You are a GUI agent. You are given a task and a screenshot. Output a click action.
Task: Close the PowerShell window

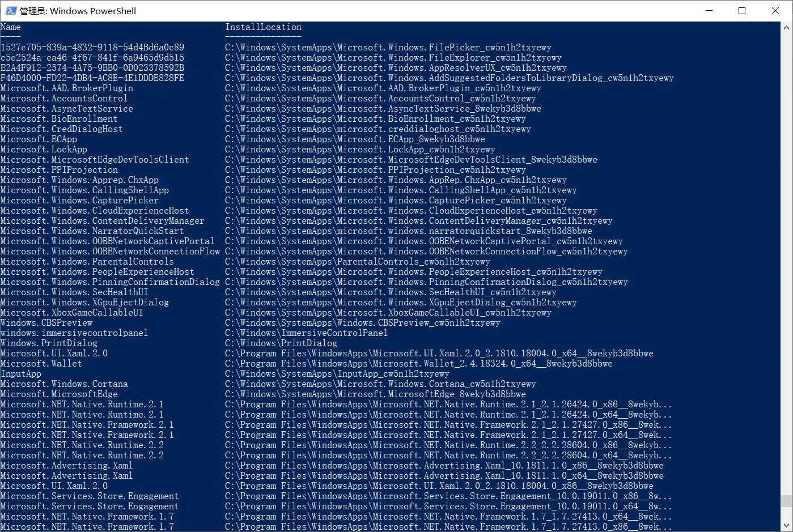click(x=775, y=11)
